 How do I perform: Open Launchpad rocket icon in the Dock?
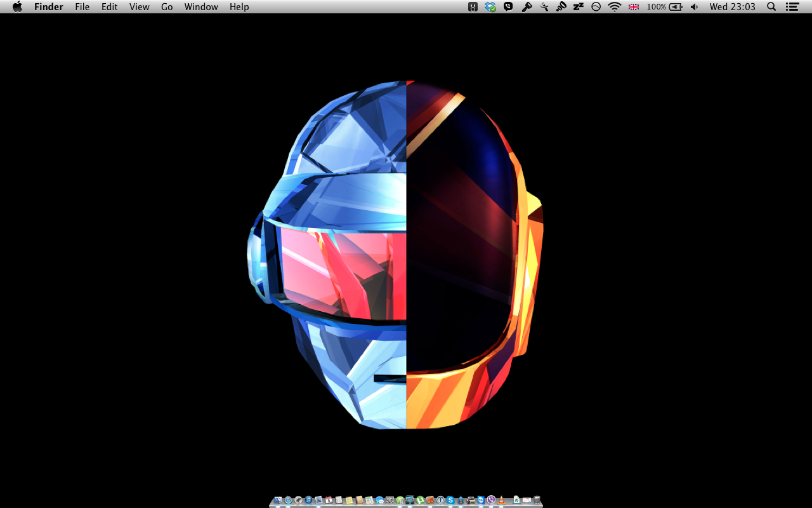point(298,500)
